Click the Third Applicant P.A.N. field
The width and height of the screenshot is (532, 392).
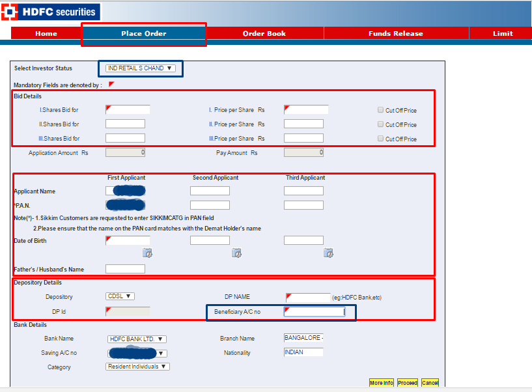tap(303, 205)
